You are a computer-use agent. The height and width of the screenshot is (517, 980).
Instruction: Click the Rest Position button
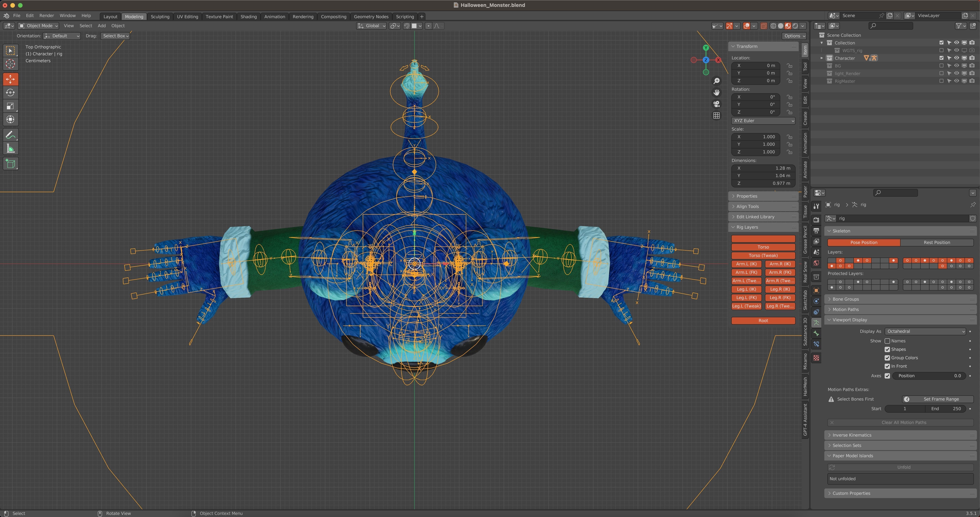(937, 242)
